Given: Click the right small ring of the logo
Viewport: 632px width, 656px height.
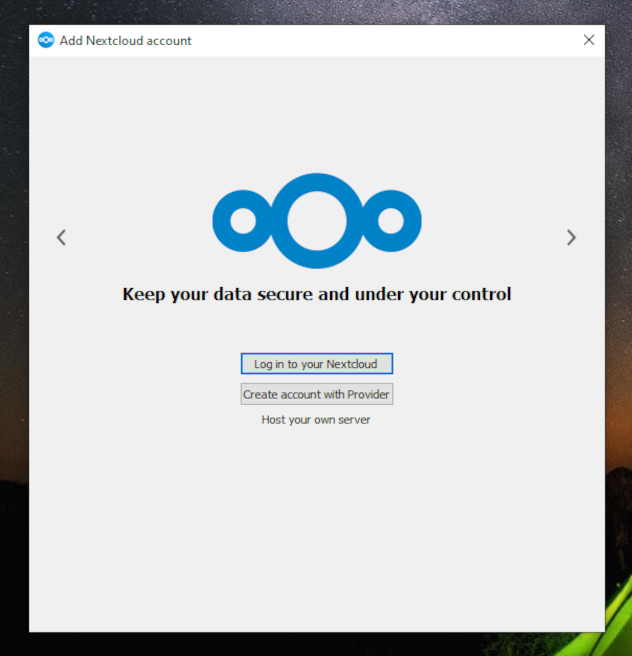Looking at the screenshot, I should click(x=391, y=221).
